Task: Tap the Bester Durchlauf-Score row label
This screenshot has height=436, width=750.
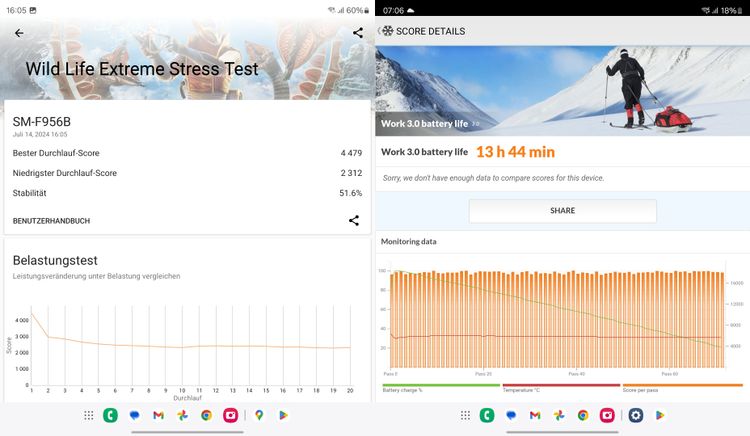Action: [56, 153]
